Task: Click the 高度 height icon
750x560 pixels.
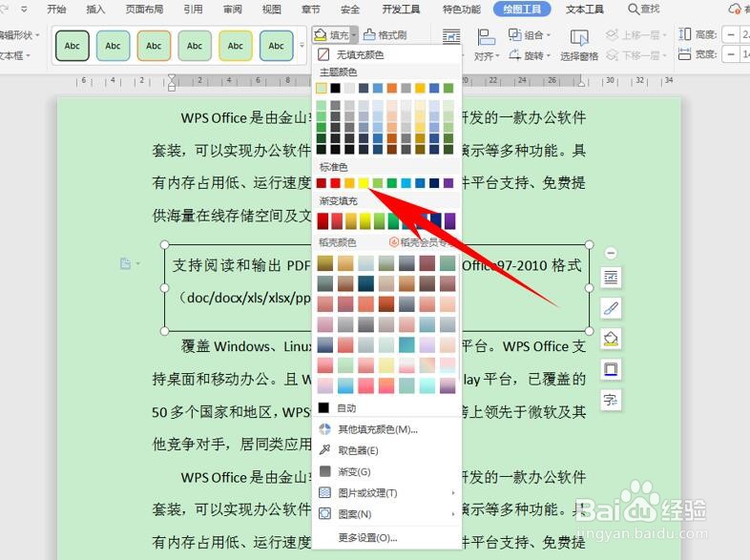Action: click(x=685, y=34)
